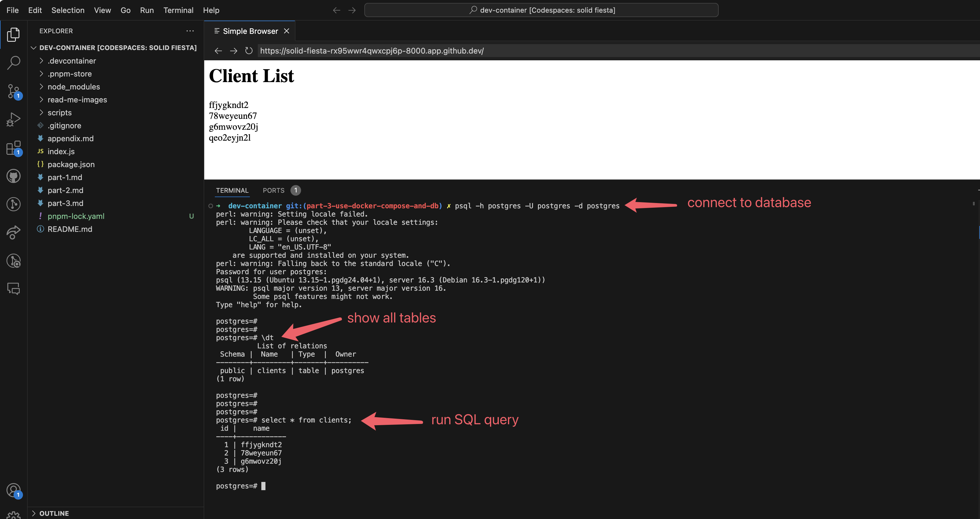Screen dimensions: 980x519
Task: Open the Terminal menu
Action: [178, 10]
